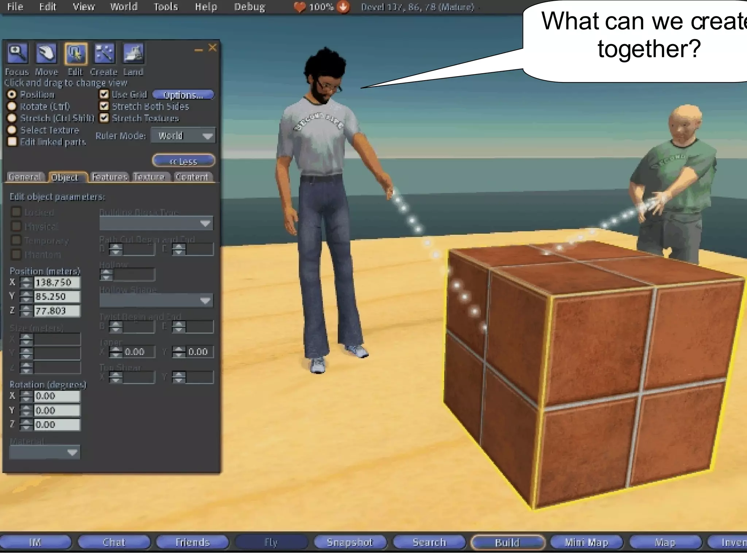Click the Position X stepper arrows
This screenshot has width=747, height=560.
click(26, 282)
